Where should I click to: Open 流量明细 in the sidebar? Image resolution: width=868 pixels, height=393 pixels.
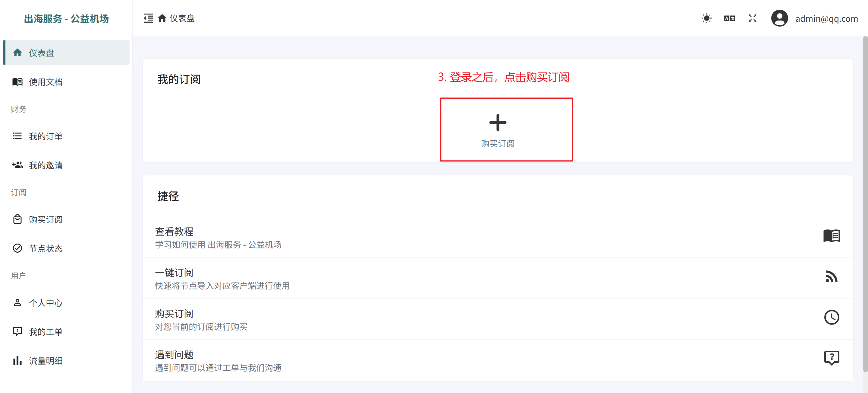click(46, 361)
